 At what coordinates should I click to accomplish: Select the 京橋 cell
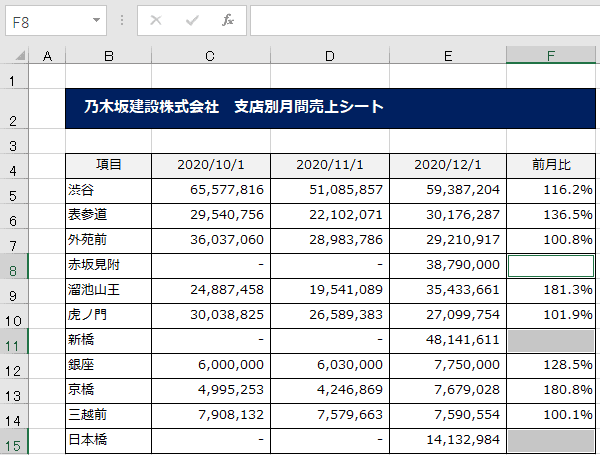109,391
